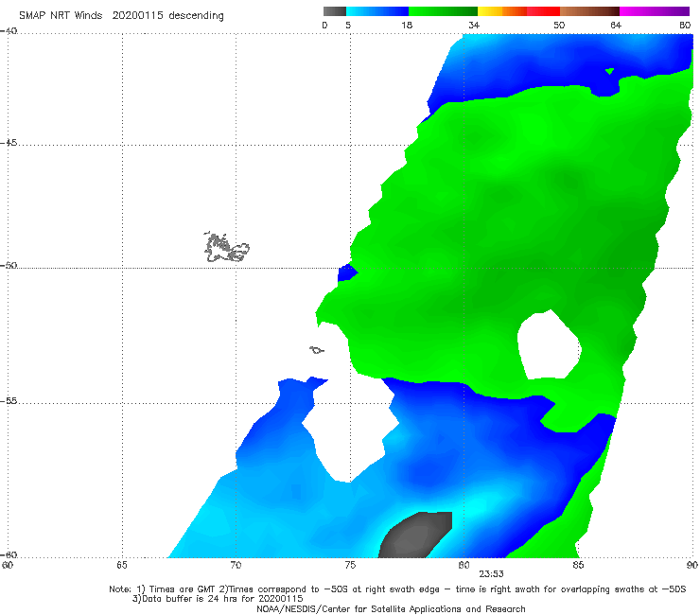Click the color bar label '18'

(407, 25)
